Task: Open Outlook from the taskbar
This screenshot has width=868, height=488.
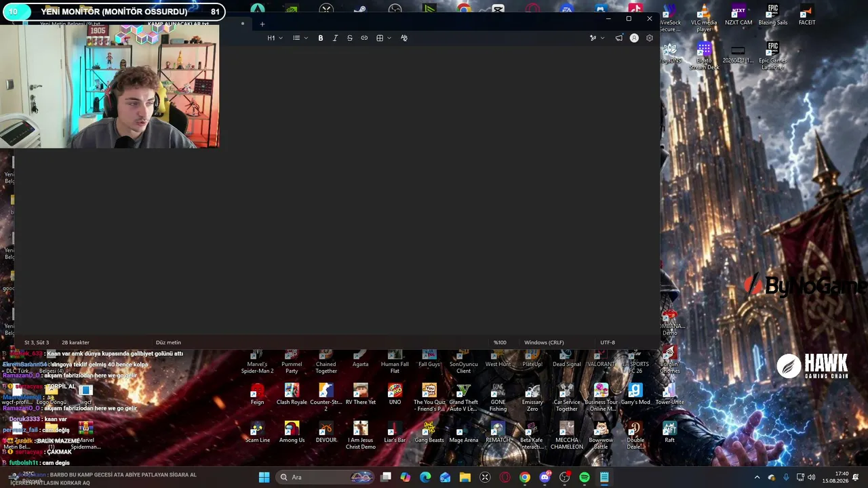Action: tap(445, 477)
